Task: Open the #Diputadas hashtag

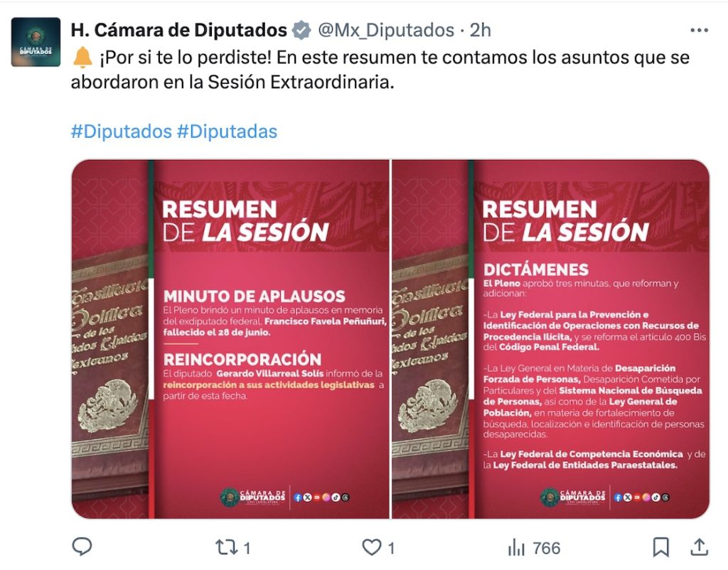Action: tap(227, 131)
